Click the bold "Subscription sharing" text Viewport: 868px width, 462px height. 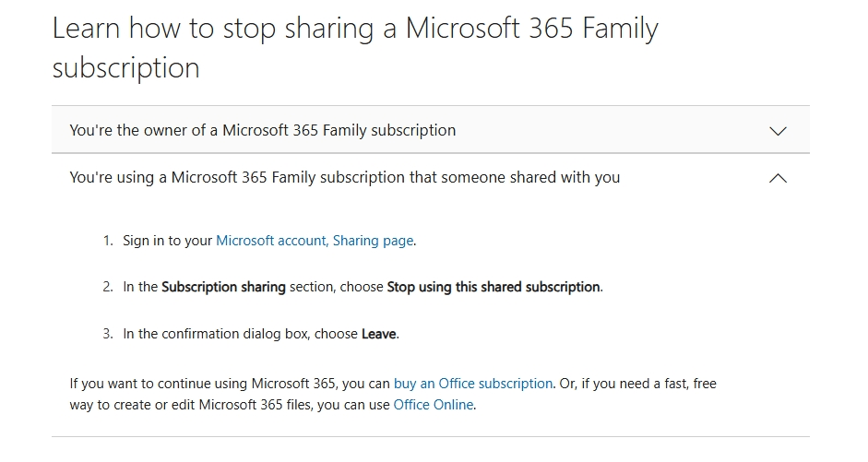223,287
